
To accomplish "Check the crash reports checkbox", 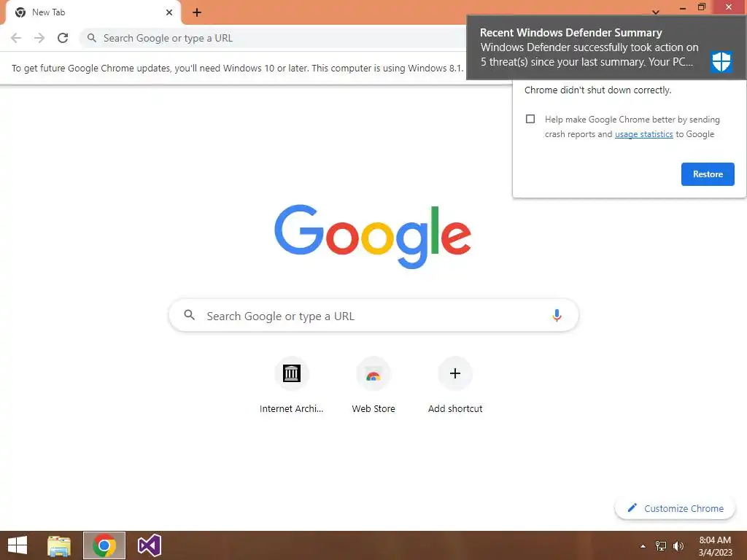I will point(530,119).
